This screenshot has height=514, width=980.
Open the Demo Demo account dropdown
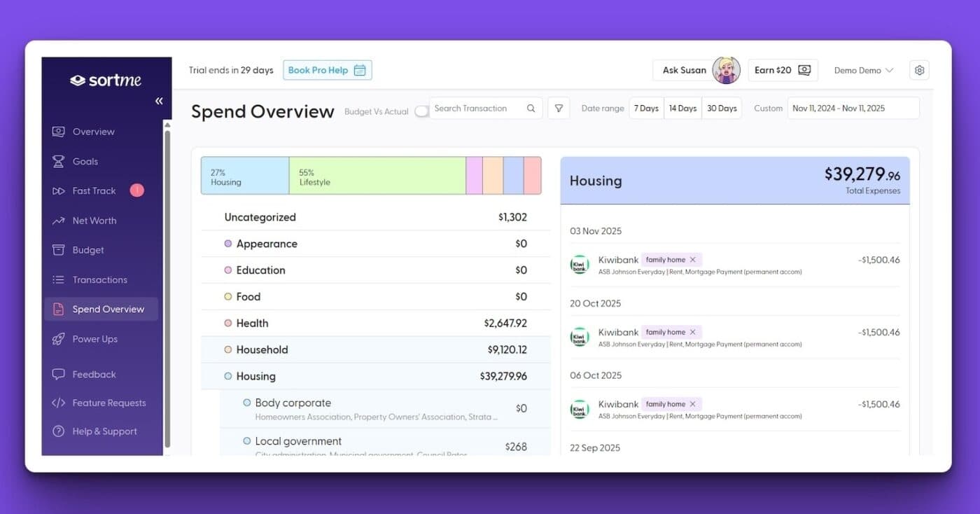[x=864, y=69]
